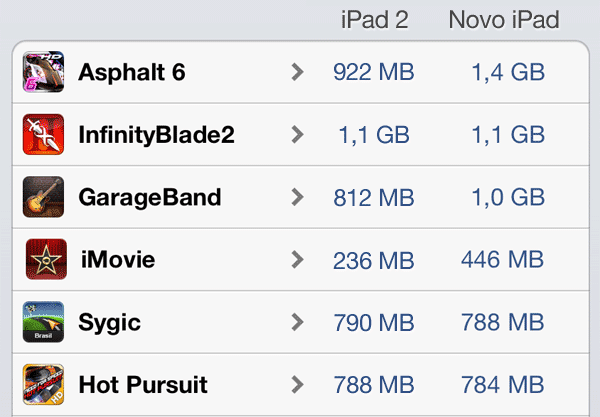The width and height of the screenshot is (600, 417).
Task: Tap the InfinityBlade2 app icon
Action: pyautogui.click(x=43, y=134)
